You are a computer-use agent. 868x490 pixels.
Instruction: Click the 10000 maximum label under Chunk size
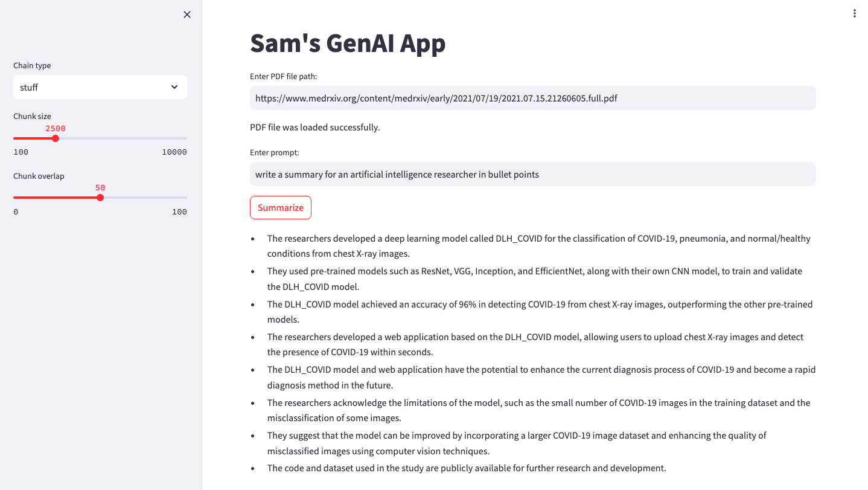[x=174, y=152]
